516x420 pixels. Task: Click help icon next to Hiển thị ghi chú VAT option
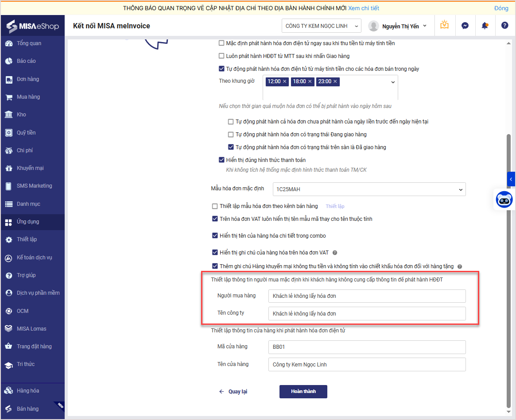335,253
